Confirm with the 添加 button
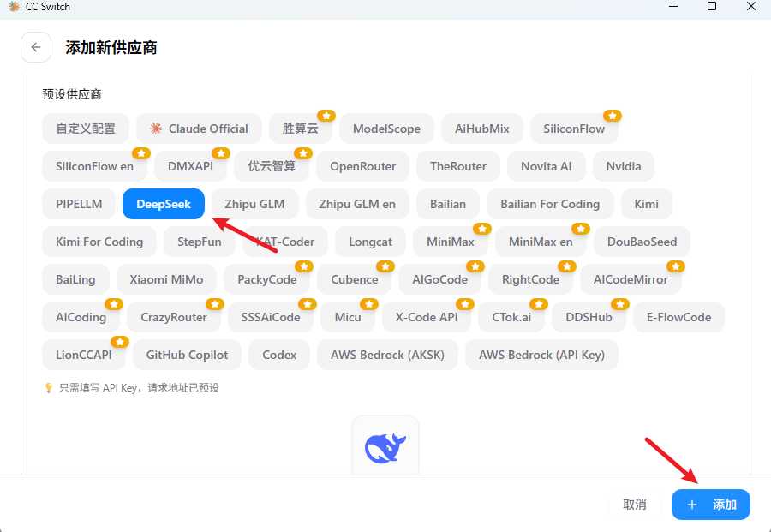This screenshot has width=771, height=532. point(710,505)
